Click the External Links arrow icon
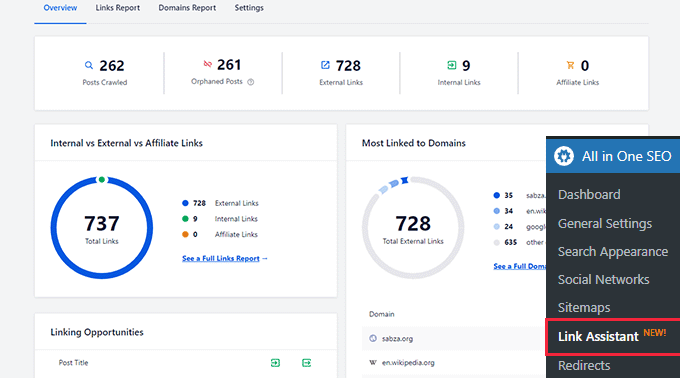Image resolution: width=680 pixels, height=380 pixels. click(x=325, y=65)
